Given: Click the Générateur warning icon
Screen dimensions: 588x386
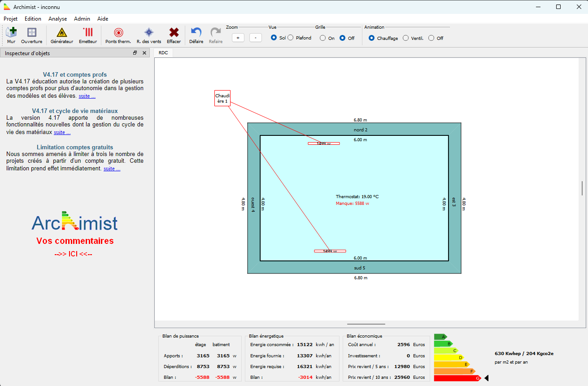Looking at the screenshot, I should click(x=62, y=35).
